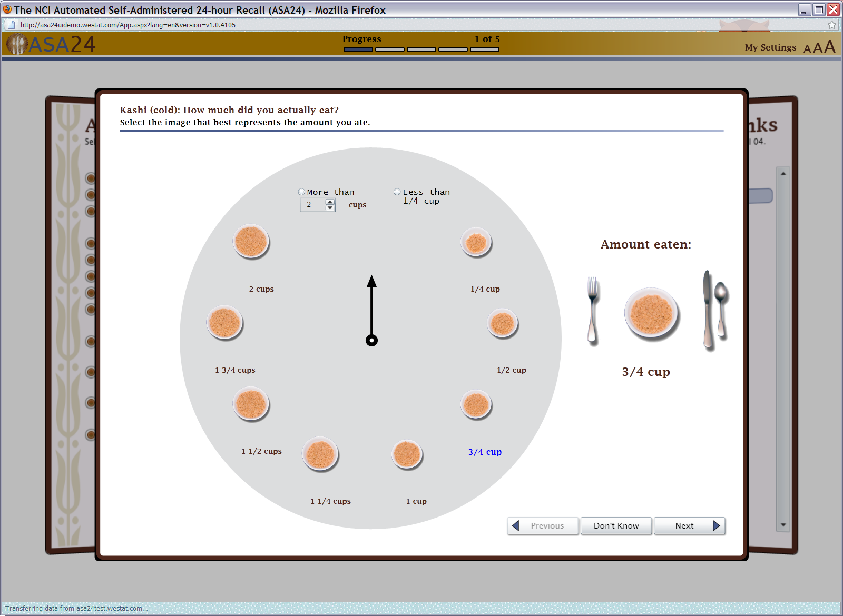
Task: Click the More than cups number field
Action: coord(313,205)
